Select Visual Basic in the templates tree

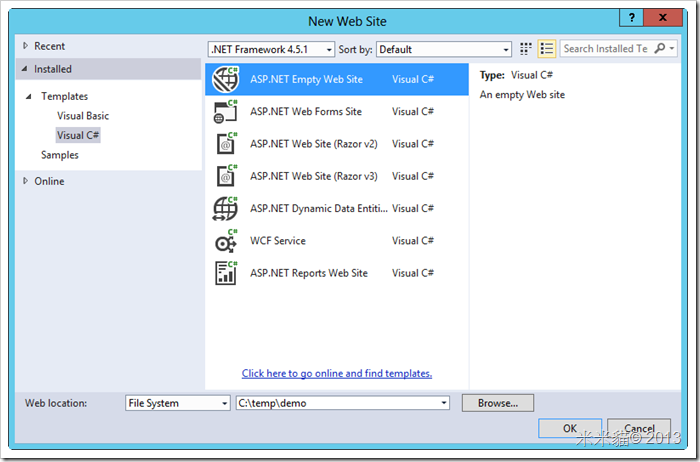click(x=83, y=116)
